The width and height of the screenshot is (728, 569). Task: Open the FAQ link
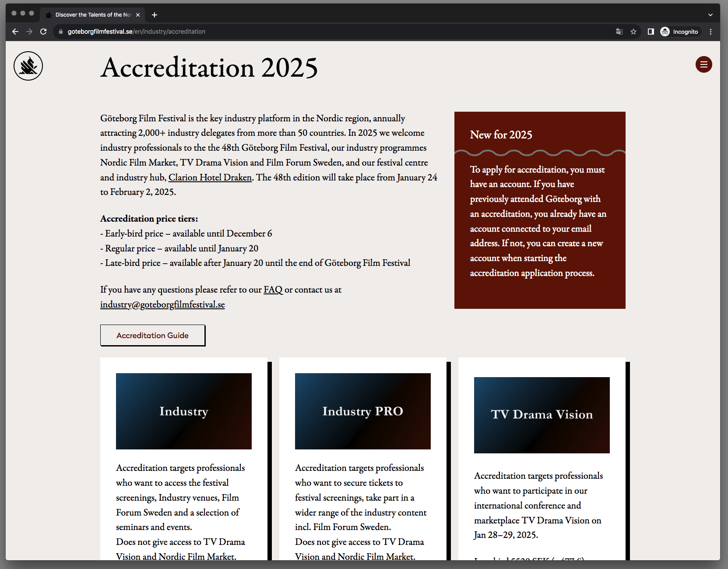(x=273, y=290)
